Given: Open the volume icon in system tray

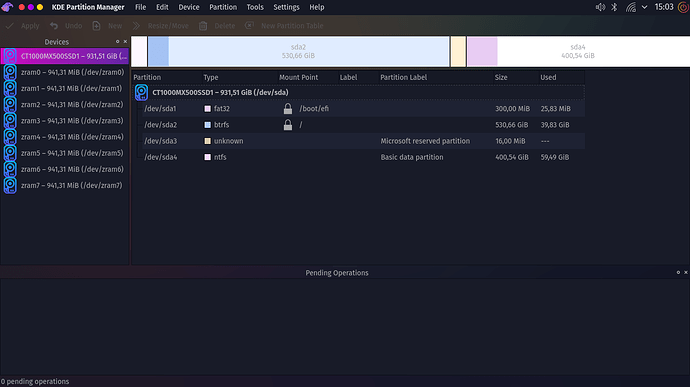Looking at the screenshot, I should pos(600,7).
